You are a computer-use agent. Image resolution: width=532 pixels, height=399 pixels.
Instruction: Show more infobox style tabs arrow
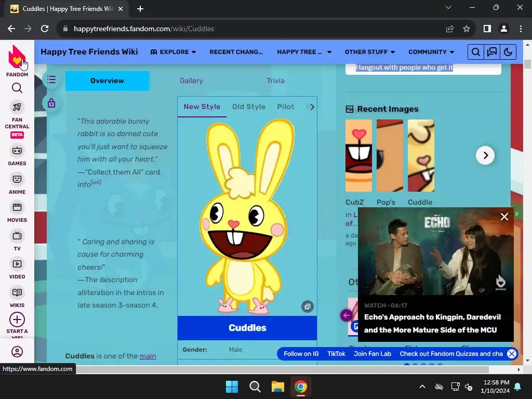312,107
